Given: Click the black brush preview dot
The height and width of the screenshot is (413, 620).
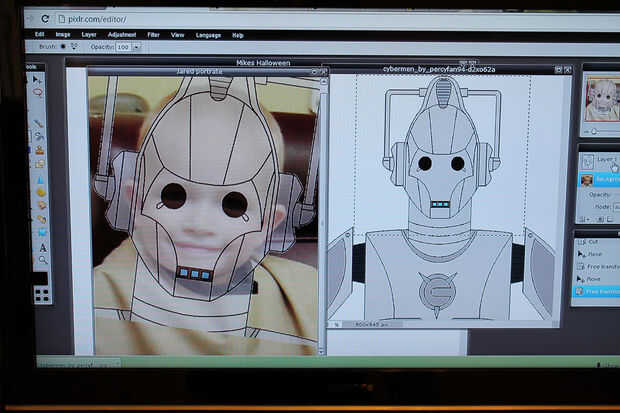Looking at the screenshot, I should (x=63, y=46).
